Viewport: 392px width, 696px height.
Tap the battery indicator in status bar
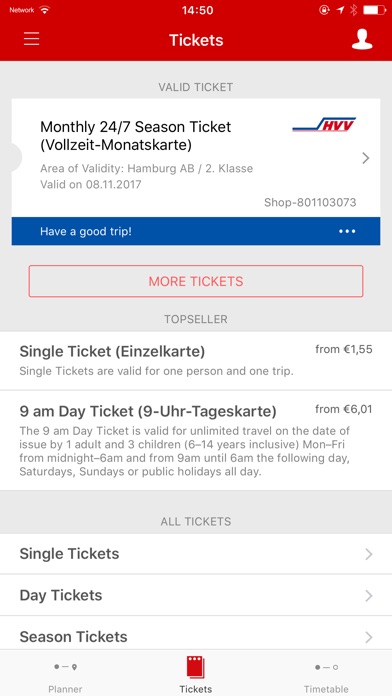374,10
